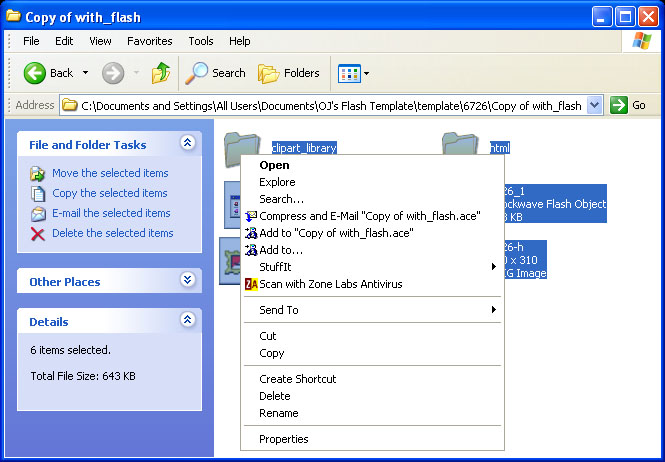Click the Up folder toolbar icon
Viewport: 665px width, 462px height.
[160, 73]
